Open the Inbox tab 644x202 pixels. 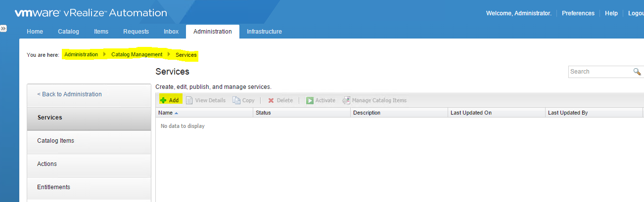[x=171, y=32]
